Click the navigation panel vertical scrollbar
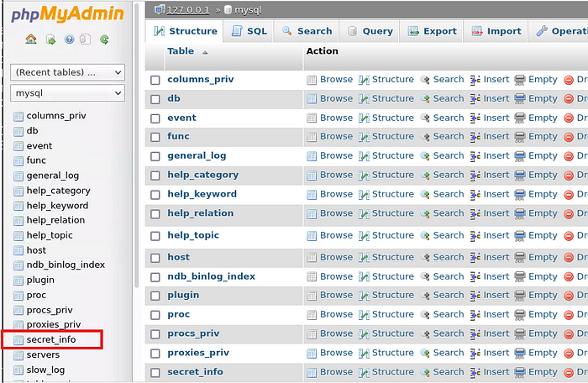The height and width of the screenshot is (383, 588). (x=136, y=146)
